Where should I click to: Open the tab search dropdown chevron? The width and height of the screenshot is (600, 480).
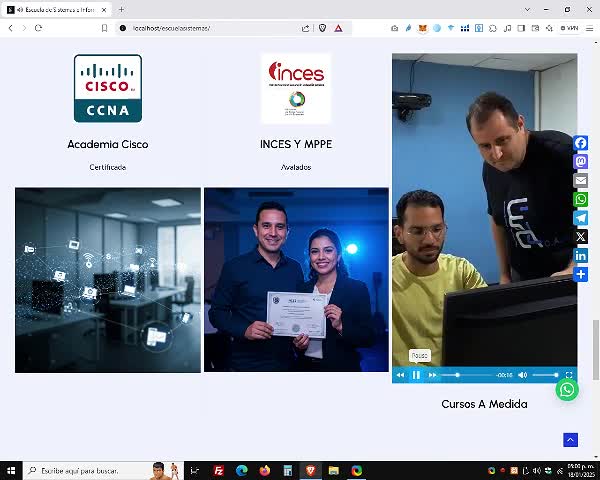click(527, 10)
